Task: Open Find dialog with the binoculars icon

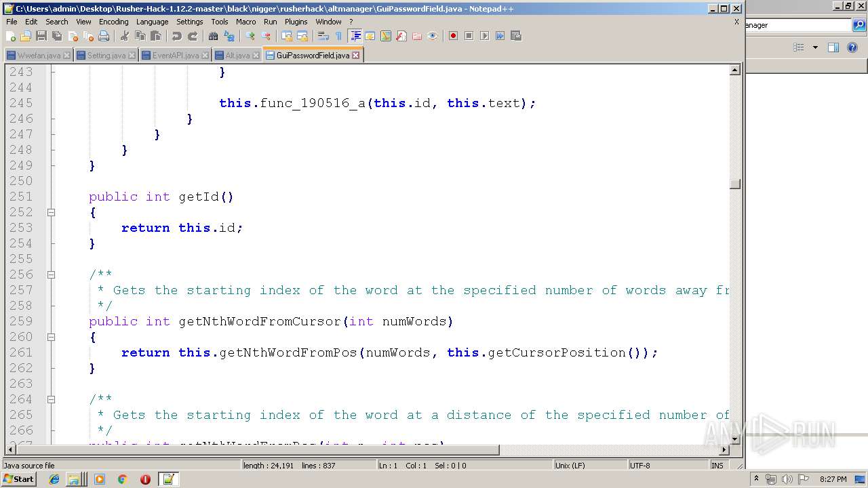Action: tap(213, 36)
